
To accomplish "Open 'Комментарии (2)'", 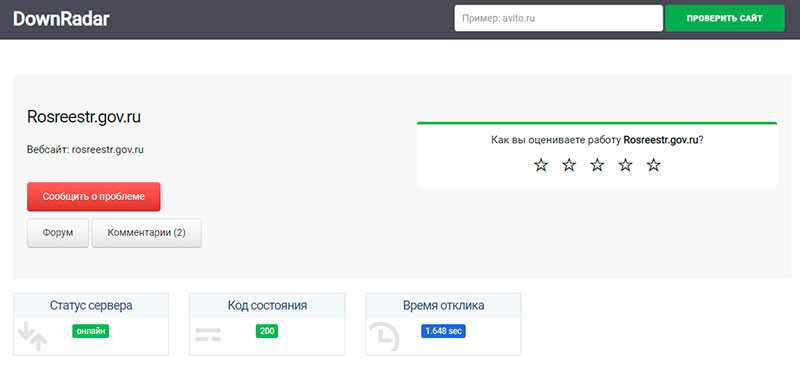I will [146, 233].
